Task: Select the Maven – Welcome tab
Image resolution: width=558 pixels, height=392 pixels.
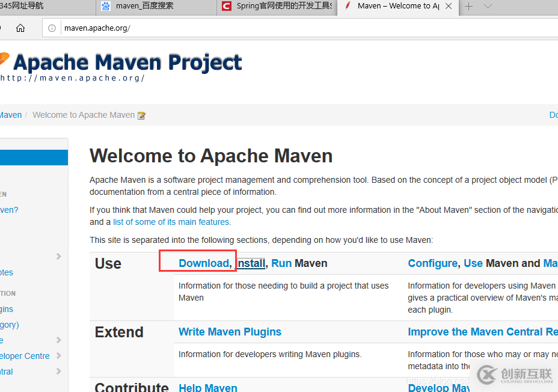Action: (398, 6)
